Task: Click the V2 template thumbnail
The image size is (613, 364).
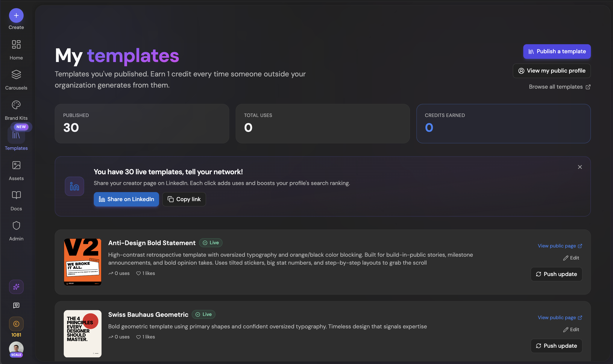Action: click(82, 261)
